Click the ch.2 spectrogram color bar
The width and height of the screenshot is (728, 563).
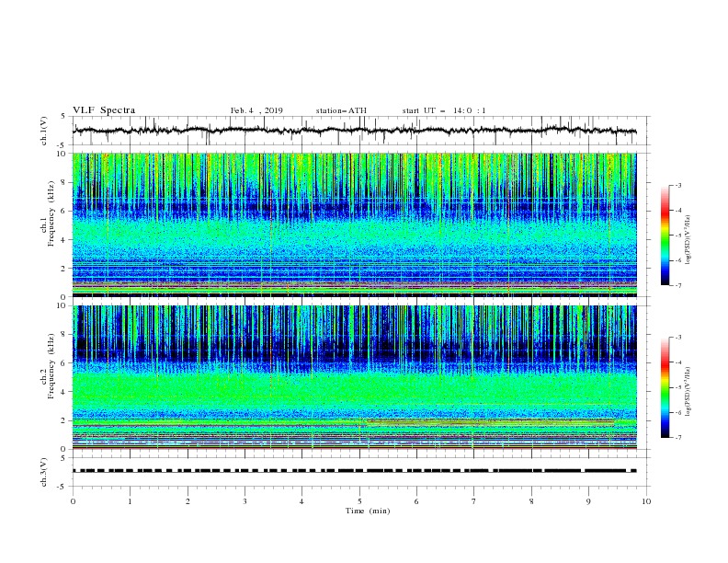click(x=665, y=387)
